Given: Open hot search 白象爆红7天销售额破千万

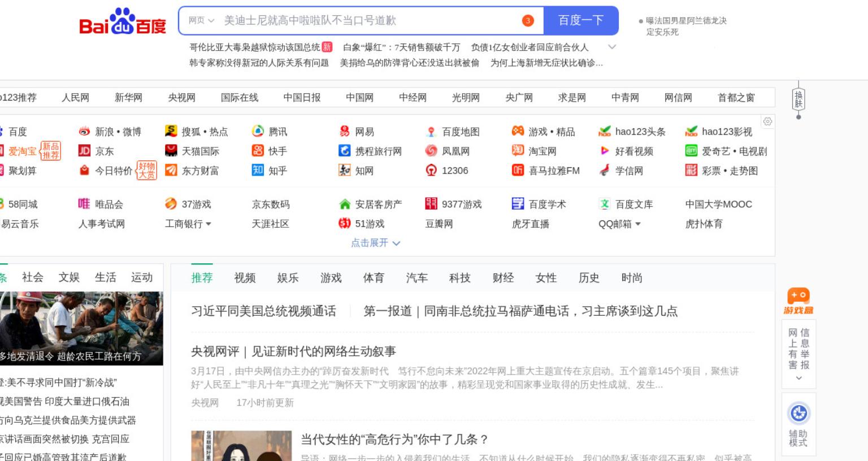Looking at the screenshot, I should [401, 47].
